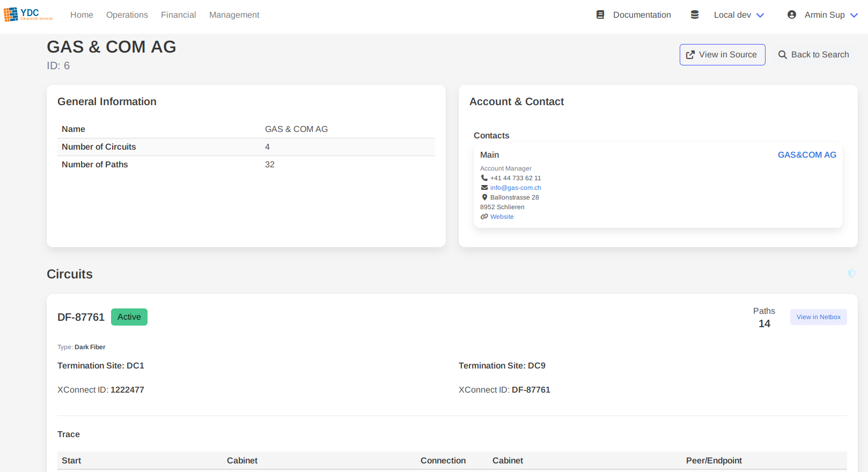Open the Documentation link
Image resolution: width=868 pixels, height=472 pixels.
coord(642,15)
